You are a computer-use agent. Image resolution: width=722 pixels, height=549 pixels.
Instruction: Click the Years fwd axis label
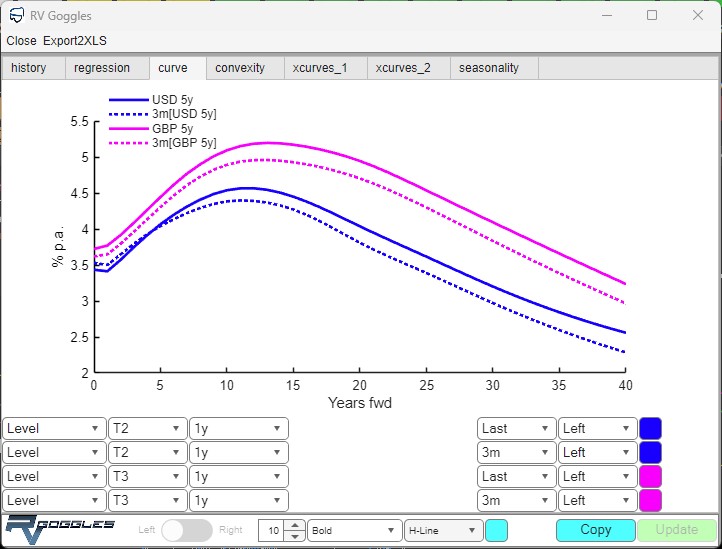click(x=360, y=403)
